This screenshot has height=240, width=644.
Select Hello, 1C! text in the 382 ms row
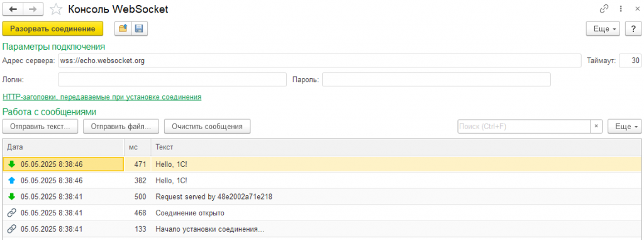tap(172, 180)
